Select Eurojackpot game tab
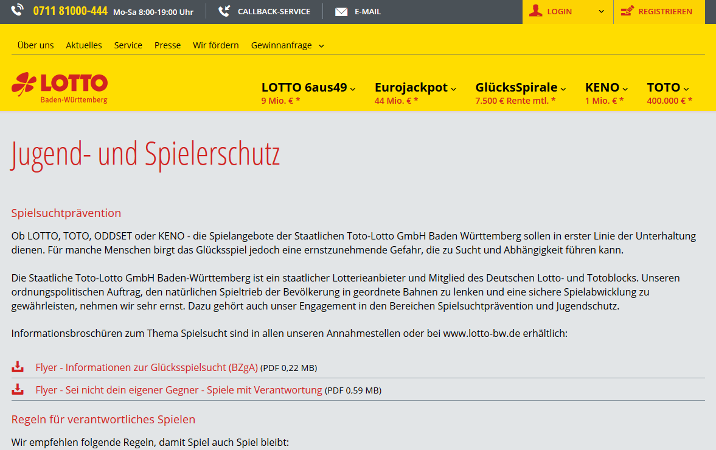 tap(411, 87)
